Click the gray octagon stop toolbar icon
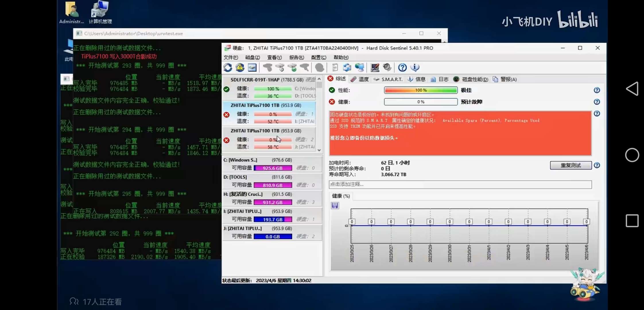The width and height of the screenshot is (644, 310). (x=319, y=68)
